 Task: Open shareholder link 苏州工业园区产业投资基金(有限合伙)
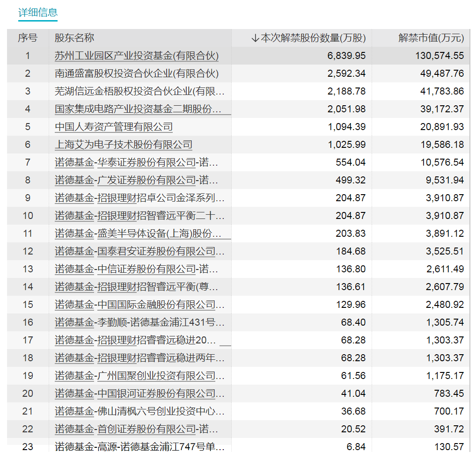(137, 56)
